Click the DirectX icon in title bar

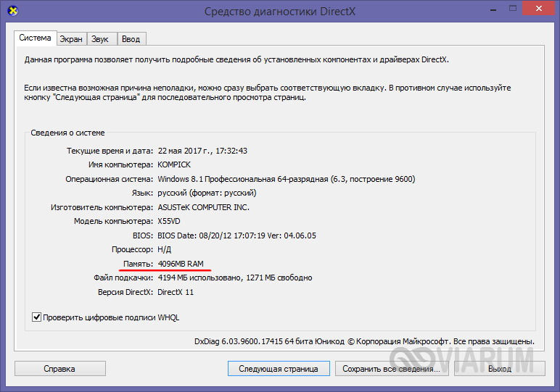[x=13, y=11]
